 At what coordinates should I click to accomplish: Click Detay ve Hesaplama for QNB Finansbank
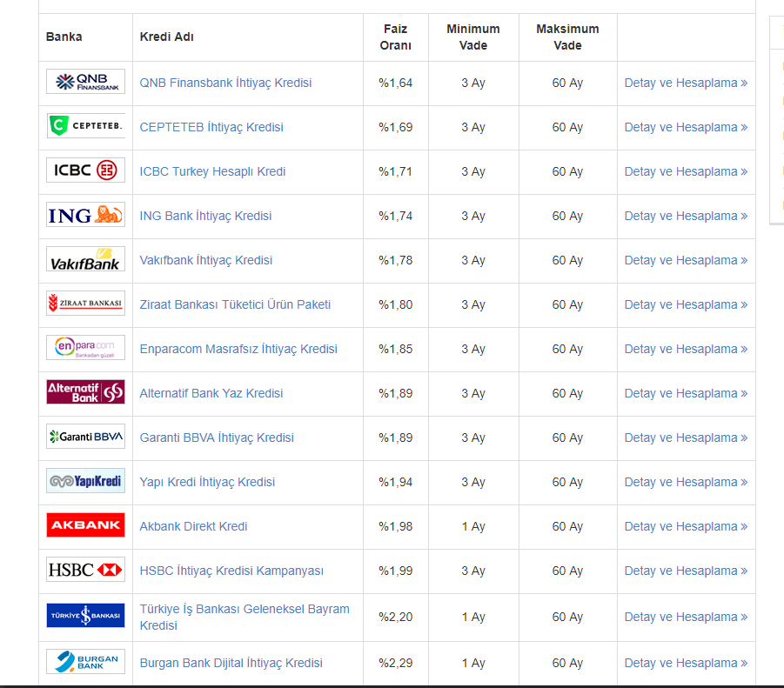686,83
